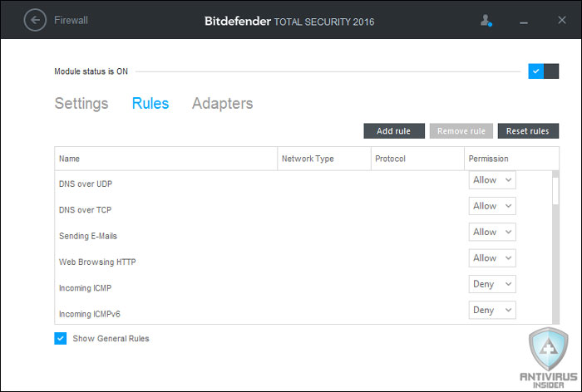Switch to the Settings tab
Image resolution: width=582 pixels, height=392 pixels.
[x=81, y=103]
